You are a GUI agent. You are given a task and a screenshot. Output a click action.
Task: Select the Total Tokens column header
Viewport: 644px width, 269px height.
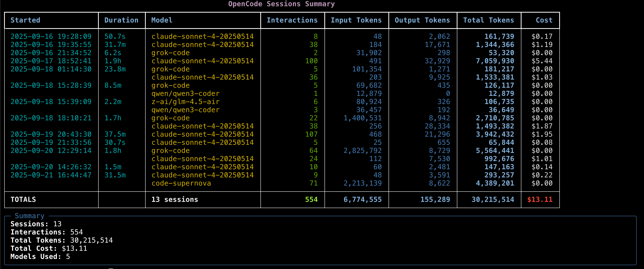(x=489, y=20)
